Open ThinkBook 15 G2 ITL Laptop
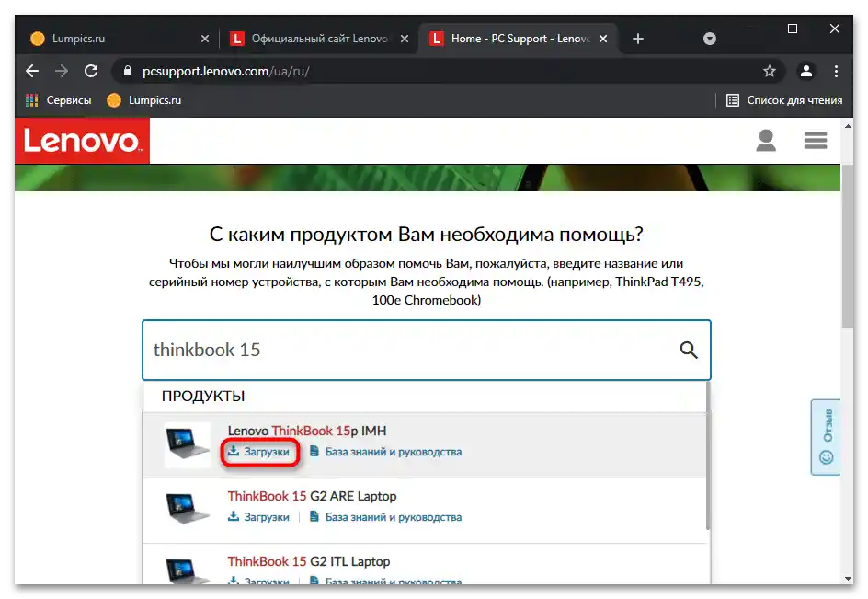The width and height of the screenshot is (868, 599). coord(309,561)
